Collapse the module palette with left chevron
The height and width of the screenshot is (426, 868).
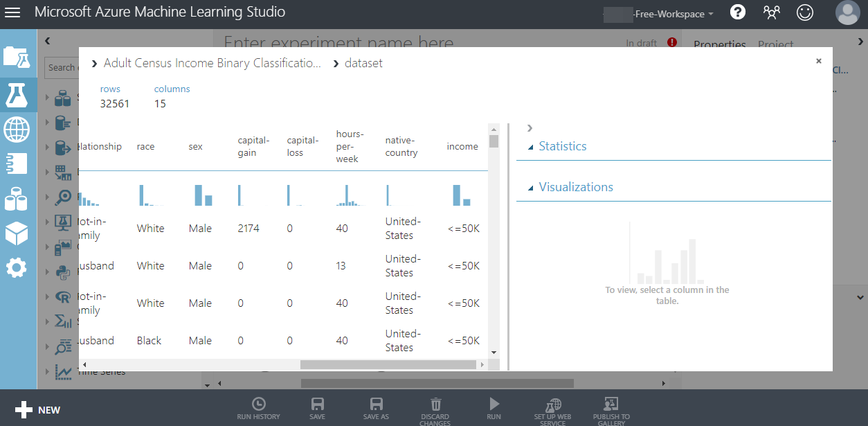(x=47, y=41)
